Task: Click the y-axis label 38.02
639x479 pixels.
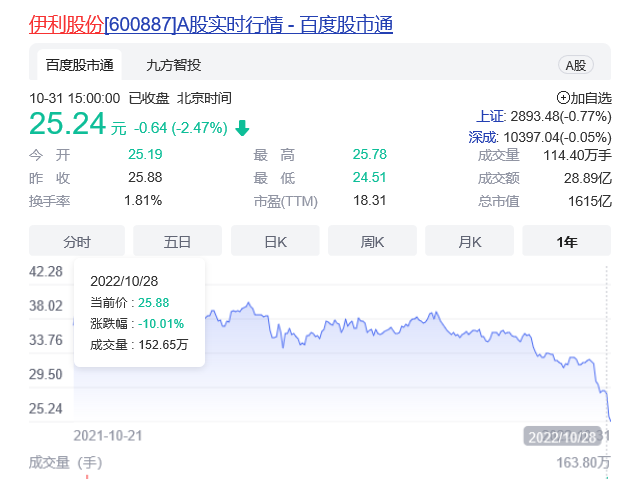Action: 46,306
